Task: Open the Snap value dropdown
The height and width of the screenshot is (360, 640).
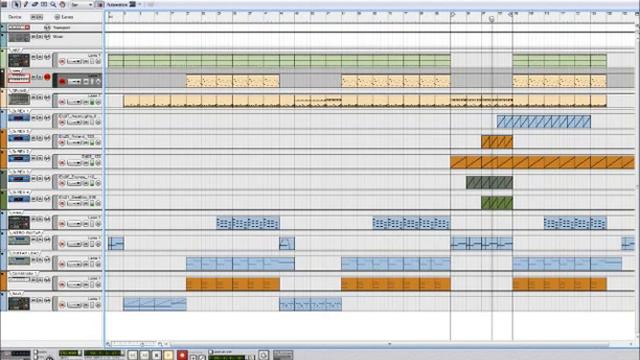Action: click(x=82, y=4)
